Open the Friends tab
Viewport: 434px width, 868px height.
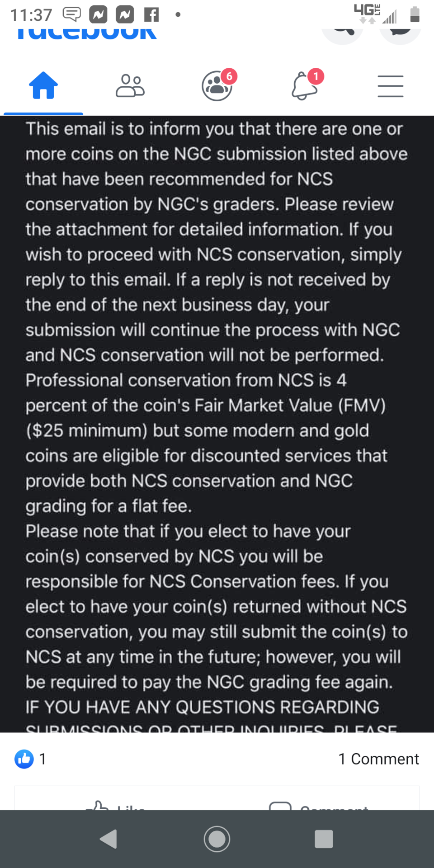pyautogui.click(x=130, y=86)
